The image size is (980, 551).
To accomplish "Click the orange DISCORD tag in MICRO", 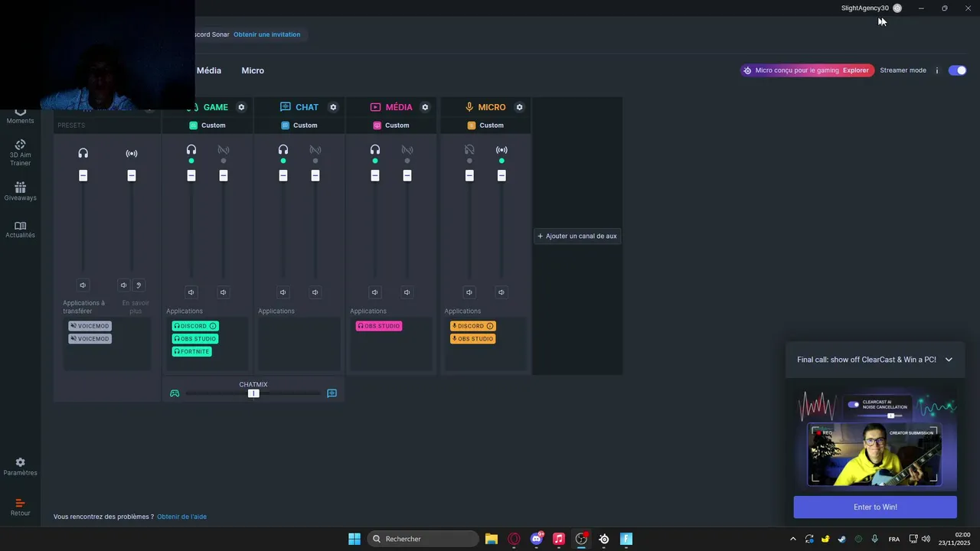I will coord(473,326).
